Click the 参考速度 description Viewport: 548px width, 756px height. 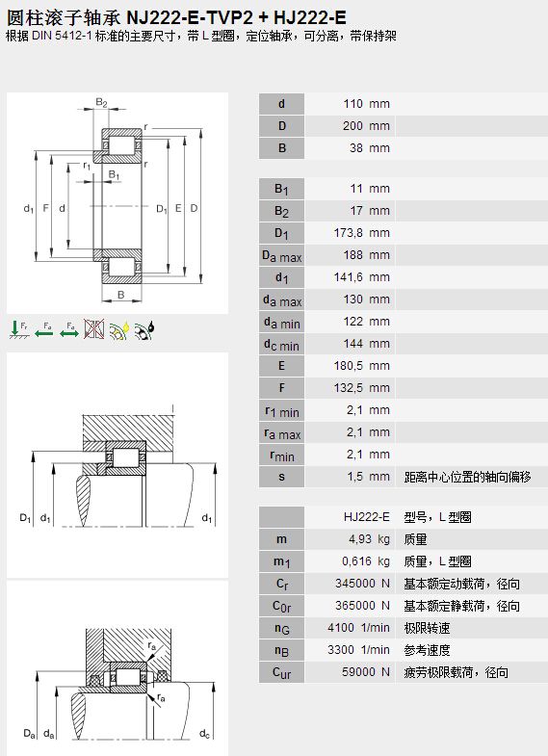(x=427, y=651)
